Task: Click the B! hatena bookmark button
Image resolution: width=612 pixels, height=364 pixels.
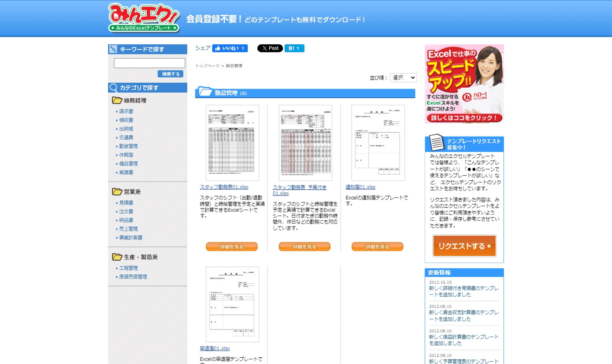Action: (294, 48)
